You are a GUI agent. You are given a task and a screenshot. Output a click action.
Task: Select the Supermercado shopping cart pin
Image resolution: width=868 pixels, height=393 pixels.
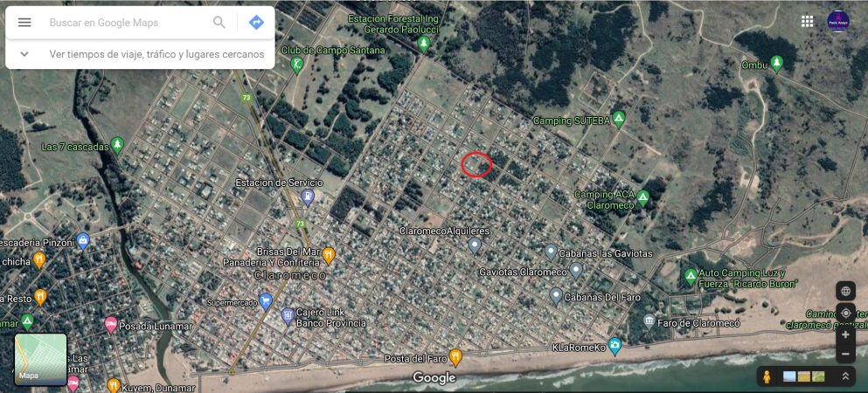point(266,302)
